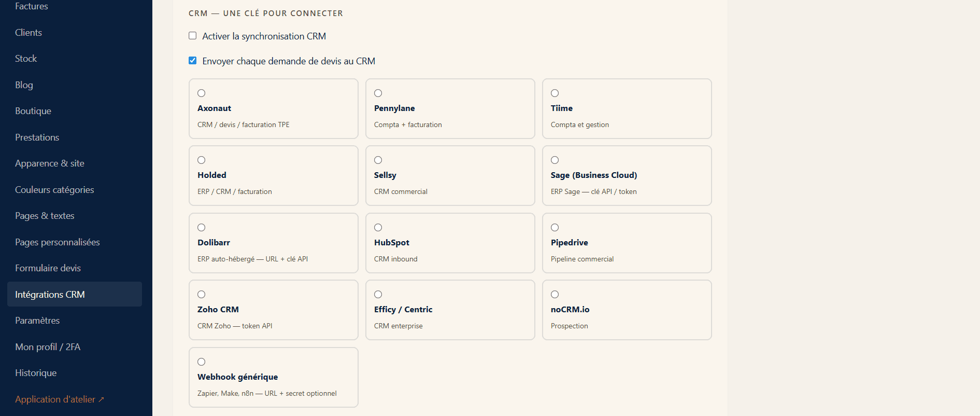Click "ERP auto-hébergé — URL + clé API" text

tap(253, 259)
